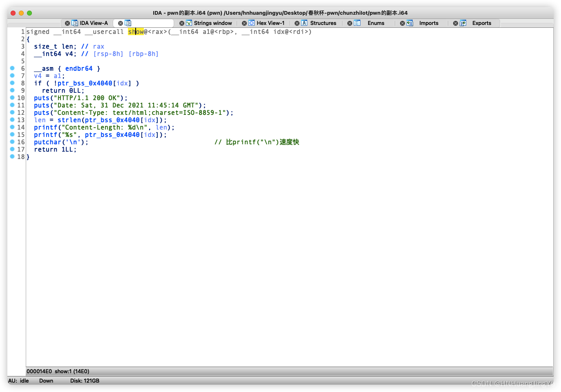The width and height of the screenshot is (561, 392).
Task: Close the Imports tab
Action: (x=402, y=23)
